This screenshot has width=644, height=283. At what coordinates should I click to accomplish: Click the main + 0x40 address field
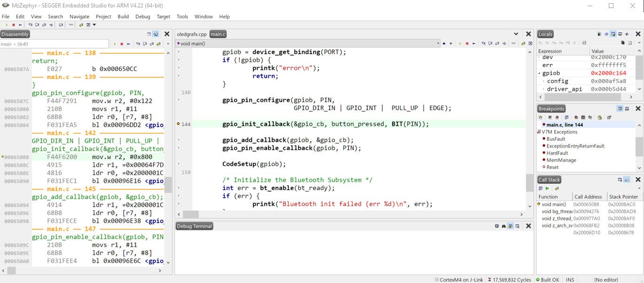55,44
